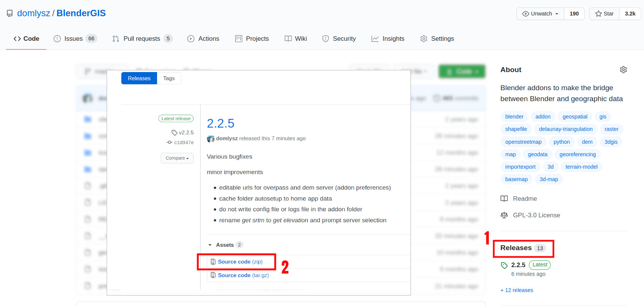Click the About section gear icon

623,70
